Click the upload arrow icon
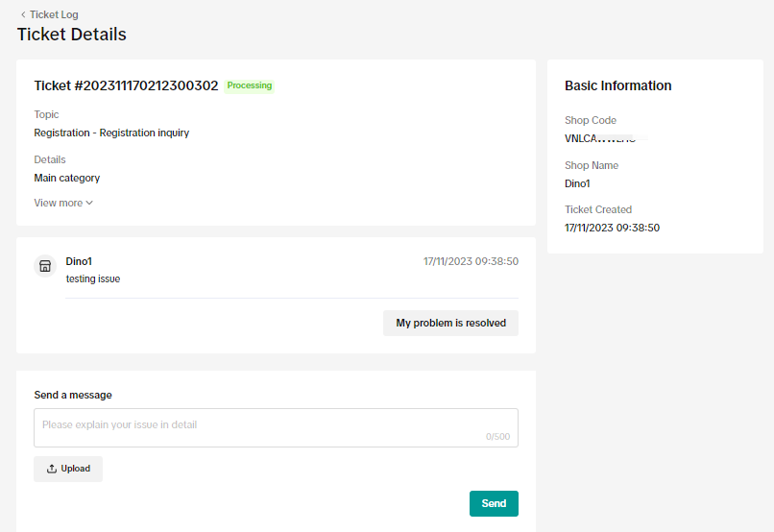Viewport: 774px width, 532px height. tap(52, 469)
